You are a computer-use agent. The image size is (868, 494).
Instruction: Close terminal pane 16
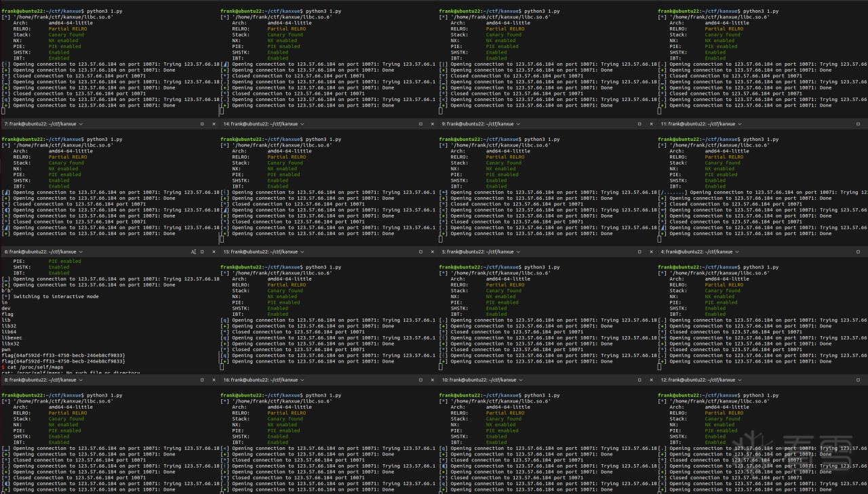coord(432,379)
